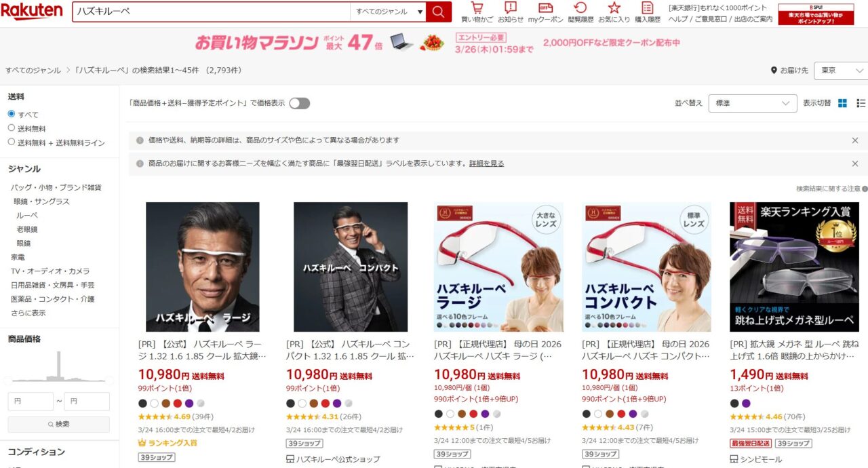Click the red search magnifier button

pos(439,12)
